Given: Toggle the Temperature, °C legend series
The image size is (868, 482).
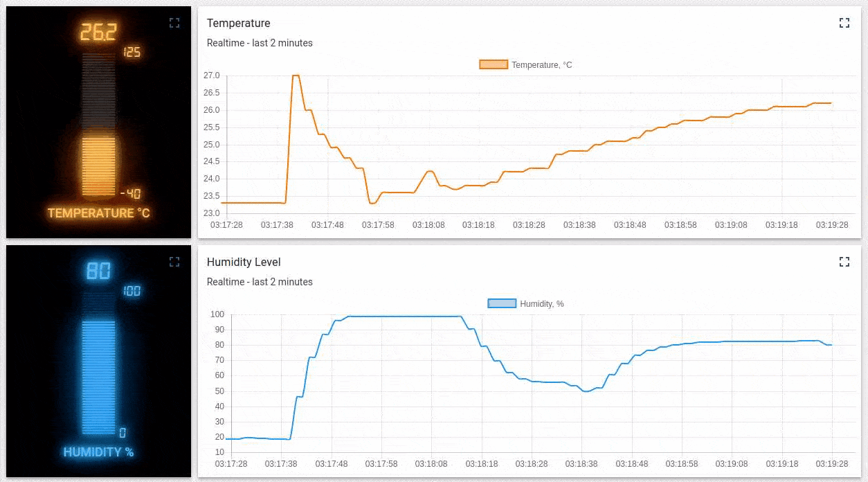Looking at the screenshot, I should 526,65.
